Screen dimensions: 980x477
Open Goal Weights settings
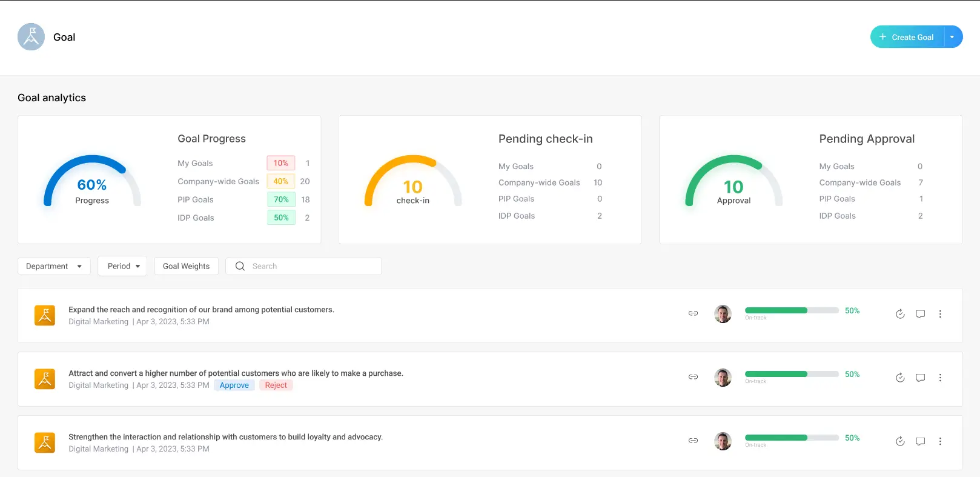[186, 266]
